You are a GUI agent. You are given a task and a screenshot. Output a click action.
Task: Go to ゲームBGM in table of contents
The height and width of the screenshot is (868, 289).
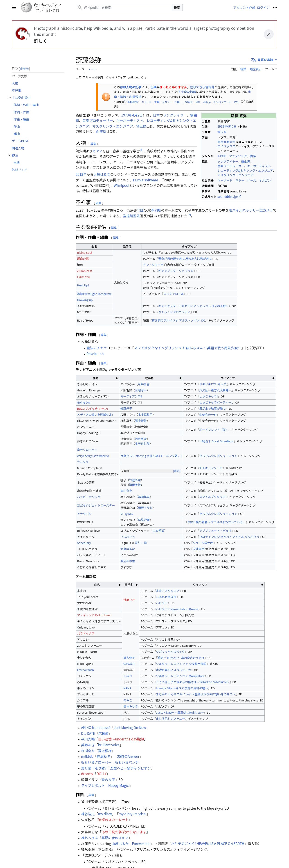click(x=20, y=141)
